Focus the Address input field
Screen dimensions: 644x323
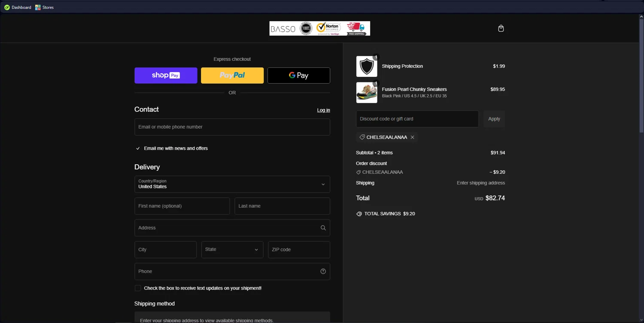[x=232, y=228]
